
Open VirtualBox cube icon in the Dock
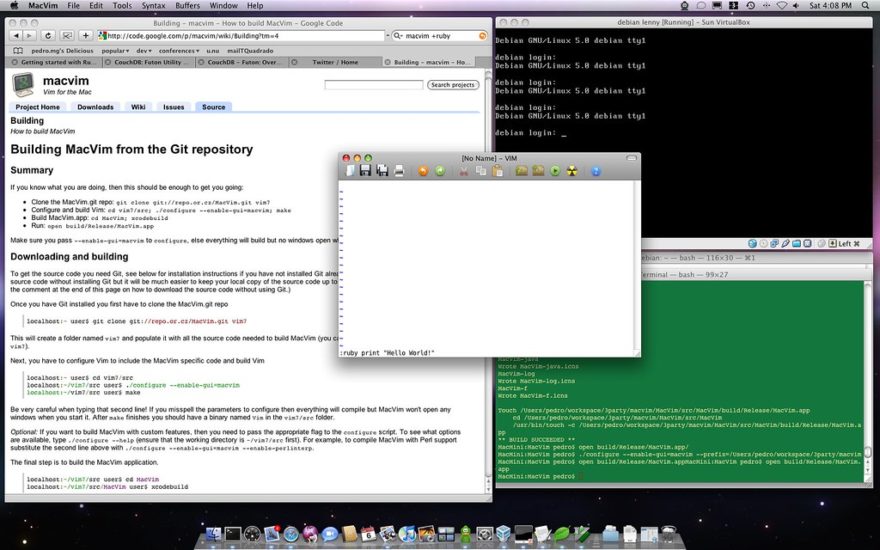[503, 534]
